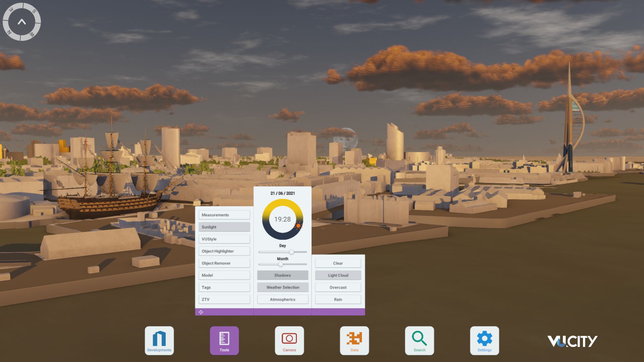Select the Measurements tool
This screenshot has height=362, width=644.
pos(224,215)
